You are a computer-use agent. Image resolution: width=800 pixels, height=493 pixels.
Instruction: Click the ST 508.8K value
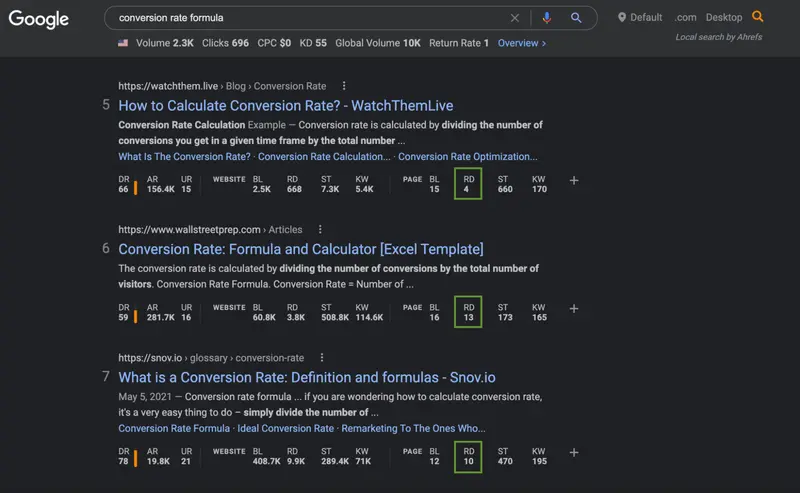335,317
